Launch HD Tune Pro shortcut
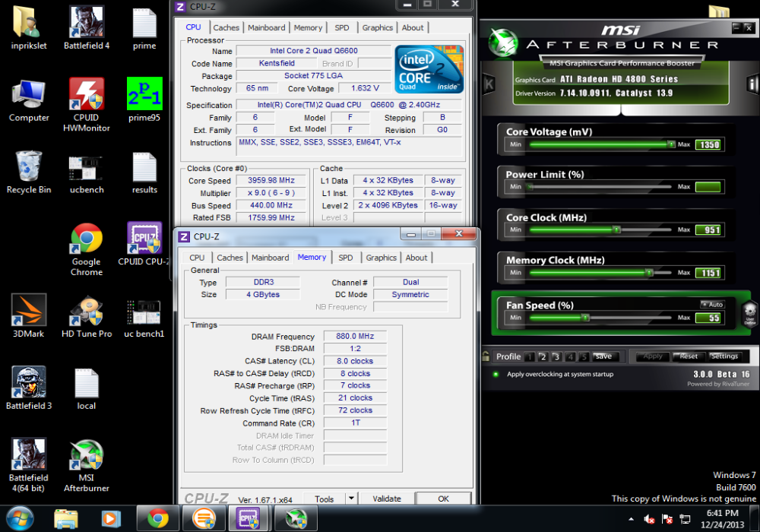The height and width of the screenshot is (532, 760). tap(87, 316)
